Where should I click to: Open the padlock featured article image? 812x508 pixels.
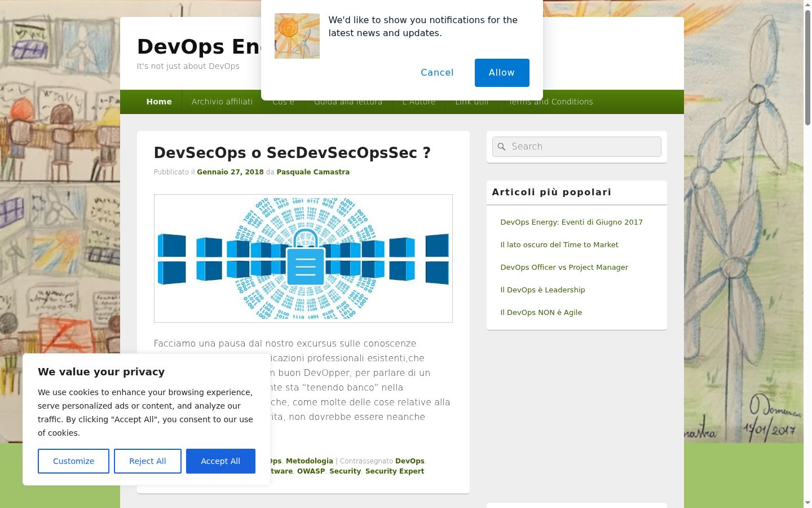click(x=303, y=259)
